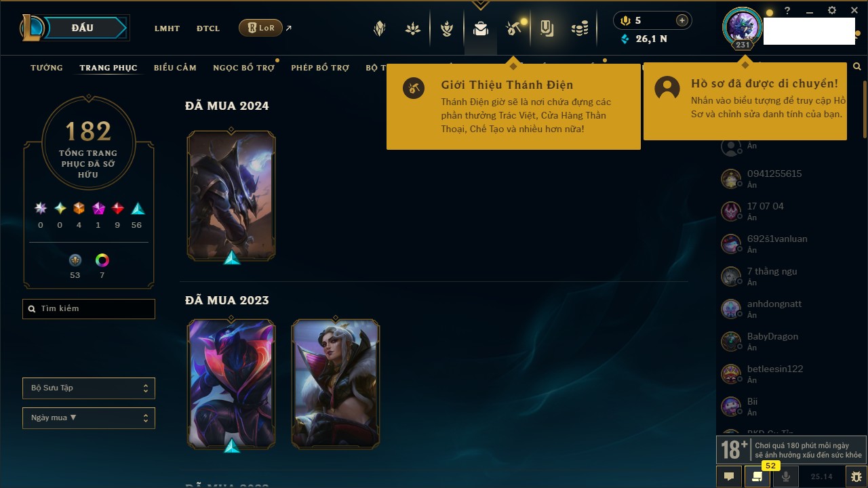Click the friends list scrollbar

(x=865, y=102)
